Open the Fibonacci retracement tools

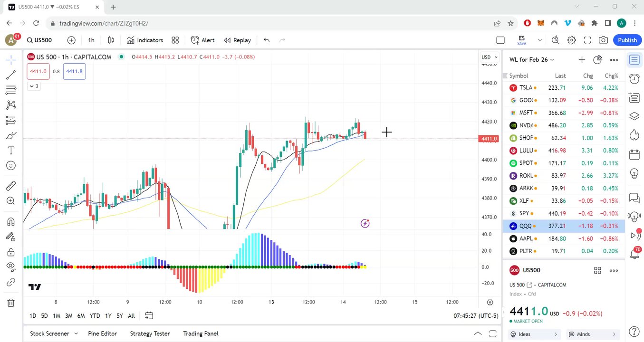[x=11, y=90]
